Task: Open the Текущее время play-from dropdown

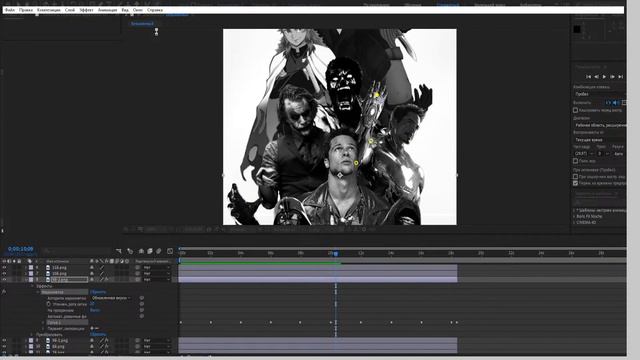Action: (x=599, y=140)
